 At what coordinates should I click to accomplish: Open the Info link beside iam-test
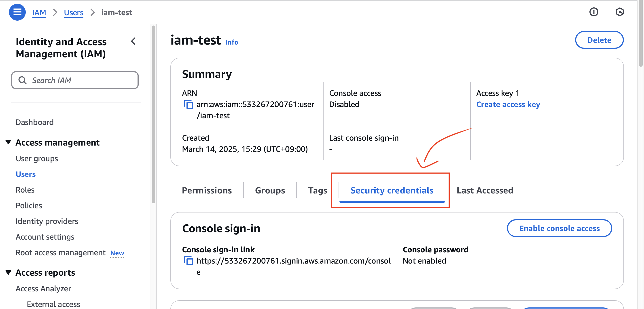coord(231,42)
